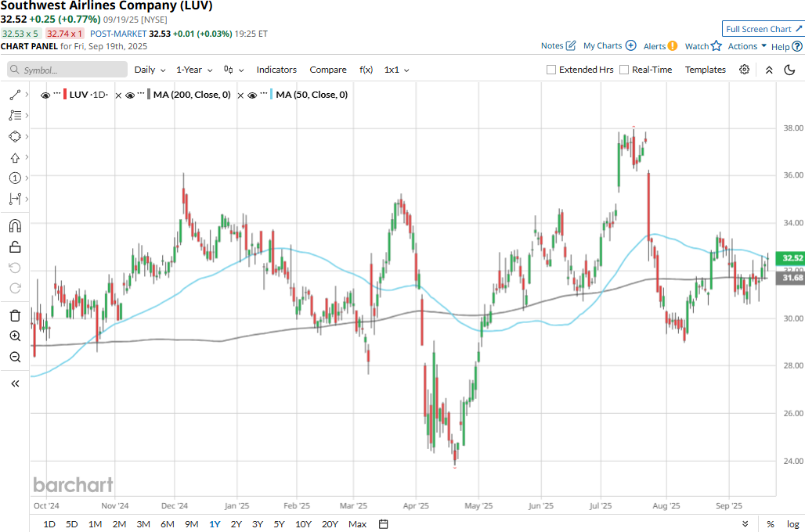The image size is (805, 532).
Task: Select the 3M range tab
Action: [x=143, y=524]
